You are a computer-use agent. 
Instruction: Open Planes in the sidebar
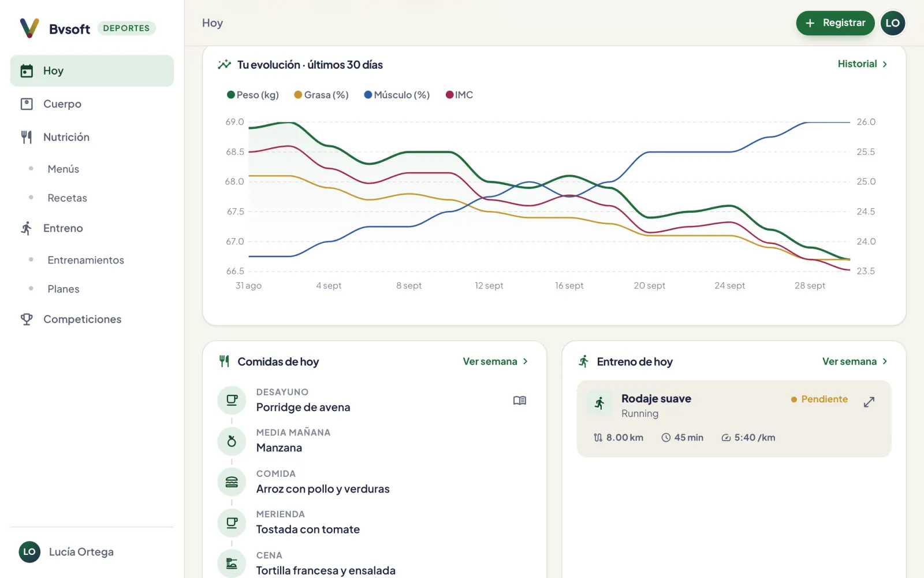click(x=64, y=289)
